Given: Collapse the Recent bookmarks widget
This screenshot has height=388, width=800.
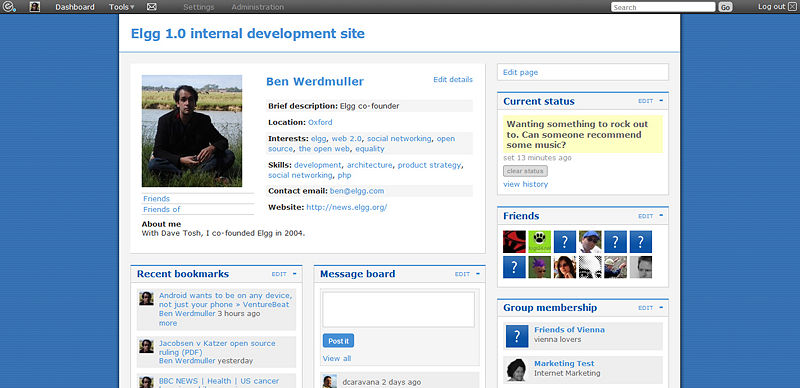Looking at the screenshot, I should coord(295,274).
